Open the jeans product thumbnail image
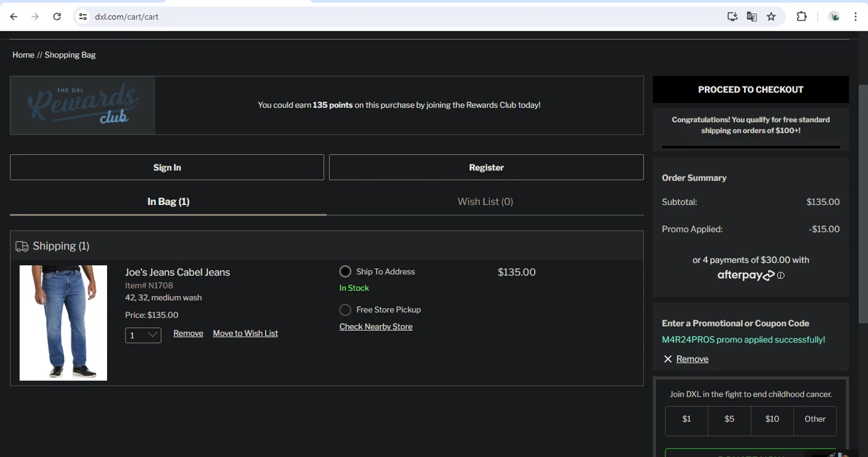 tap(63, 323)
